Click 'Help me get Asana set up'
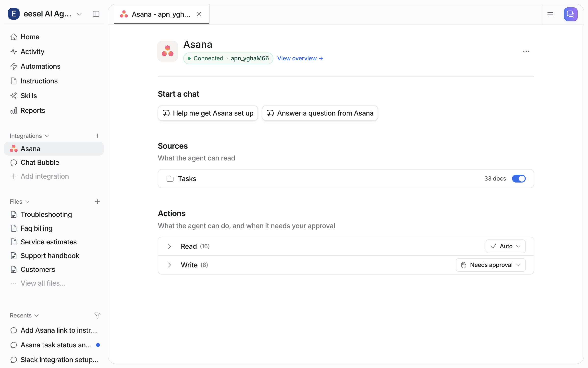 point(208,113)
